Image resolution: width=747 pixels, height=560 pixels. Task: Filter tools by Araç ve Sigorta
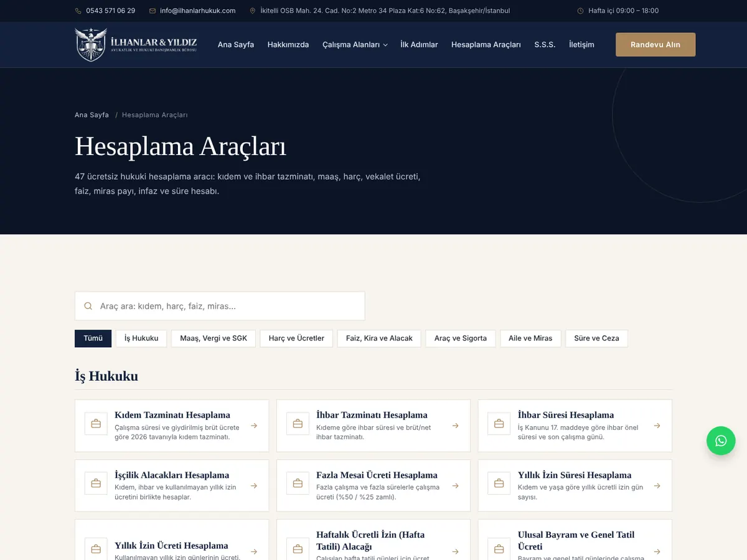pyautogui.click(x=461, y=338)
